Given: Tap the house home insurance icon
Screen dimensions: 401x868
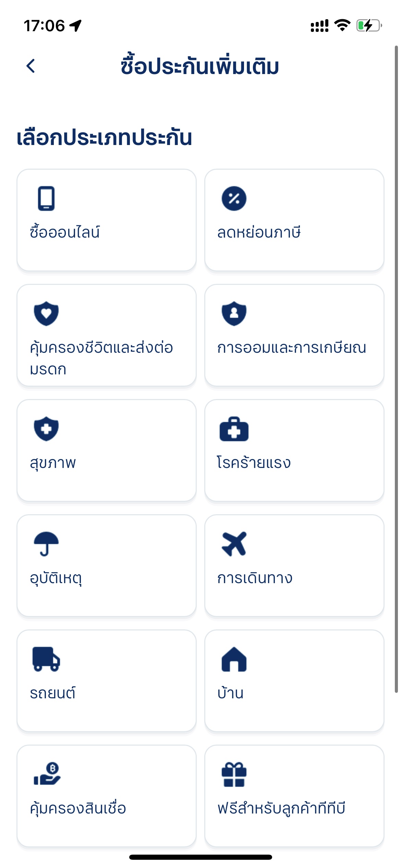Looking at the screenshot, I should pos(234,659).
